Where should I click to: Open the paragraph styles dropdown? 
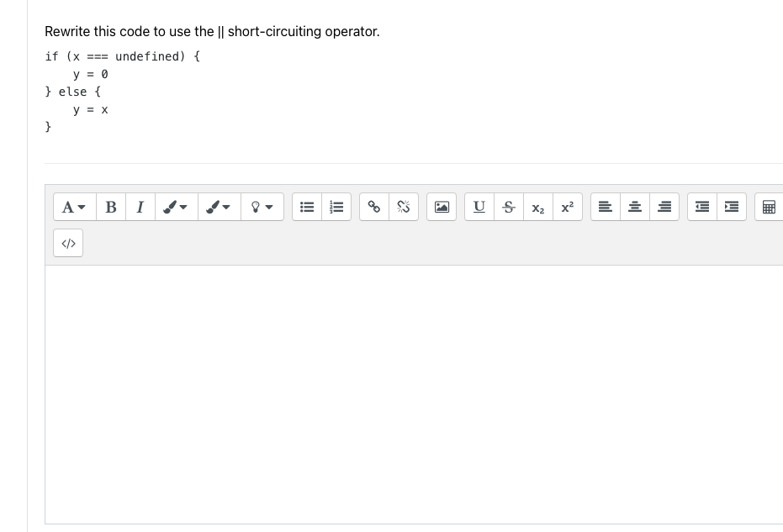(71, 207)
